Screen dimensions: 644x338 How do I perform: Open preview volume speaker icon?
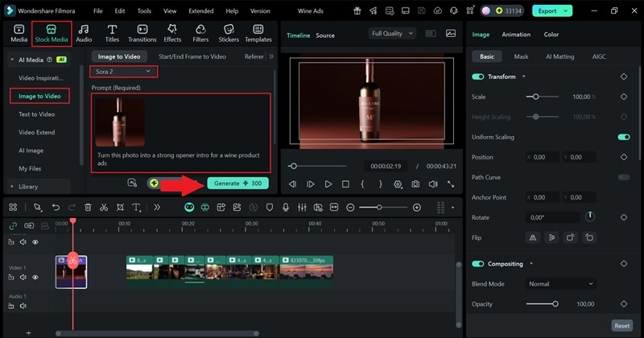tap(433, 184)
